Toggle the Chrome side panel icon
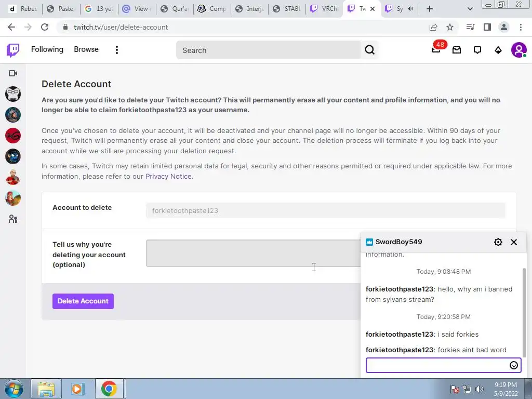 point(487,27)
